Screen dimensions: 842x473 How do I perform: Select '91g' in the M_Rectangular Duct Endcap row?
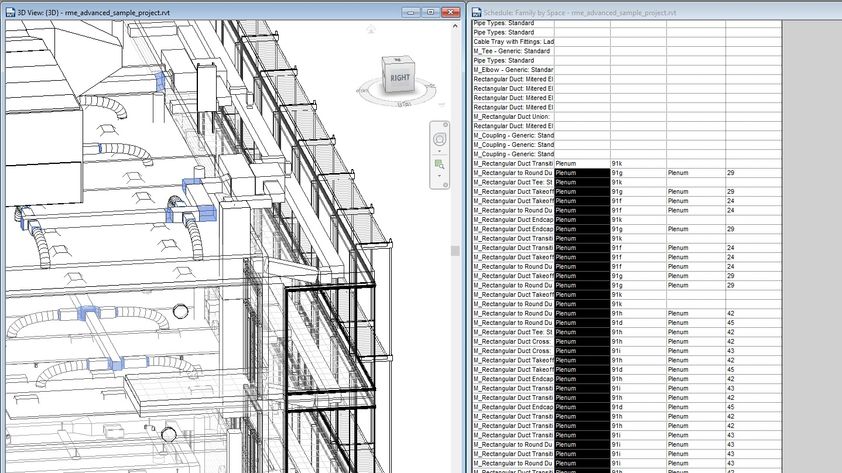click(638, 229)
